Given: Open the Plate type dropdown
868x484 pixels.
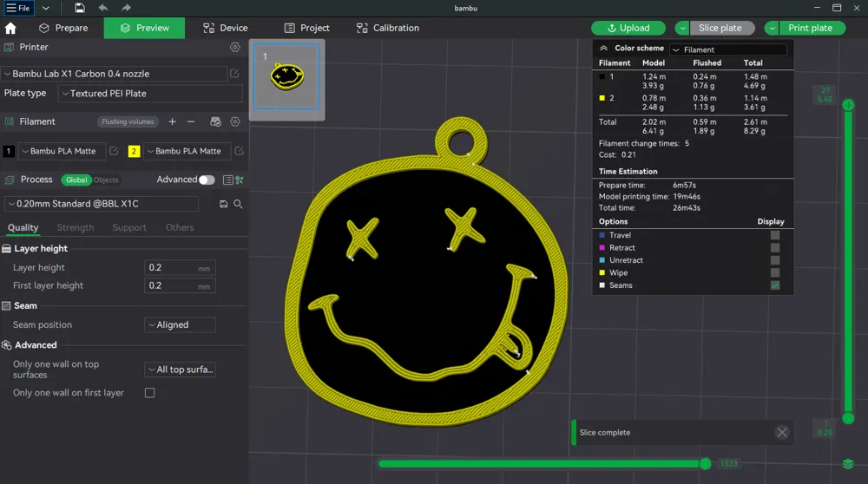Looking at the screenshot, I should (x=150, y=94).
